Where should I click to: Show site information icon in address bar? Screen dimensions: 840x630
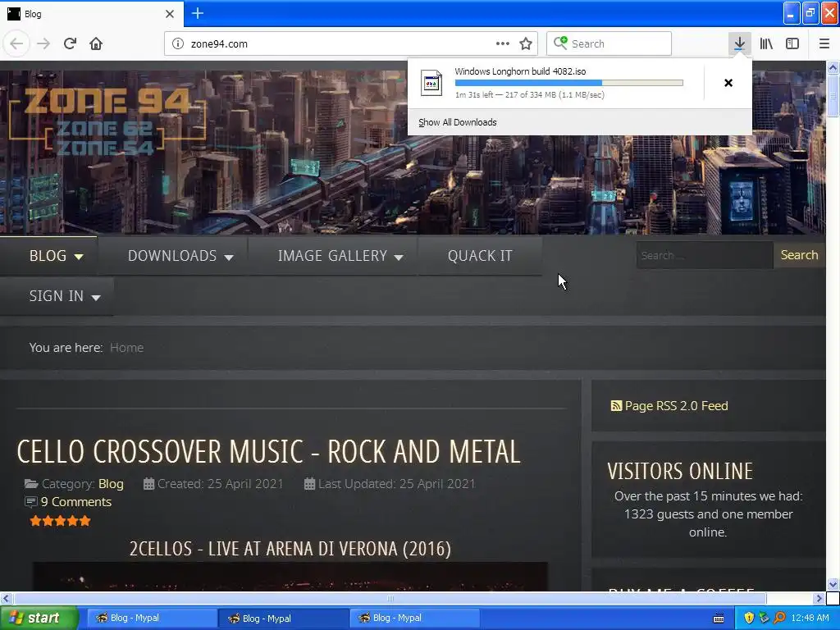click(178, 43)
